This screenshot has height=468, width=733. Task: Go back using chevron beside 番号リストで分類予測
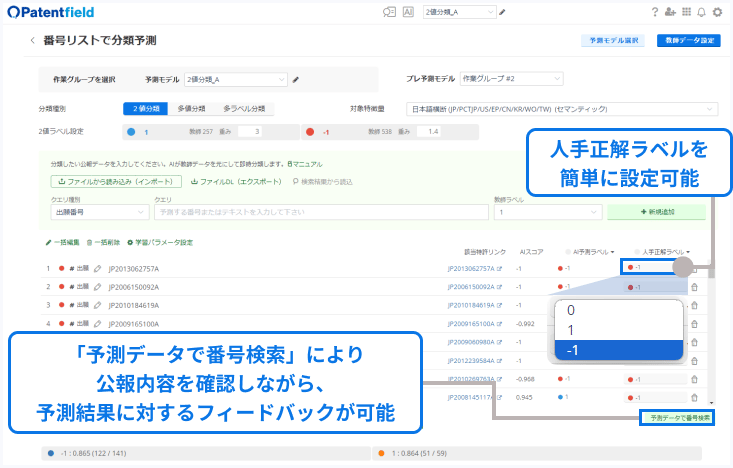(x=32, y=40)
